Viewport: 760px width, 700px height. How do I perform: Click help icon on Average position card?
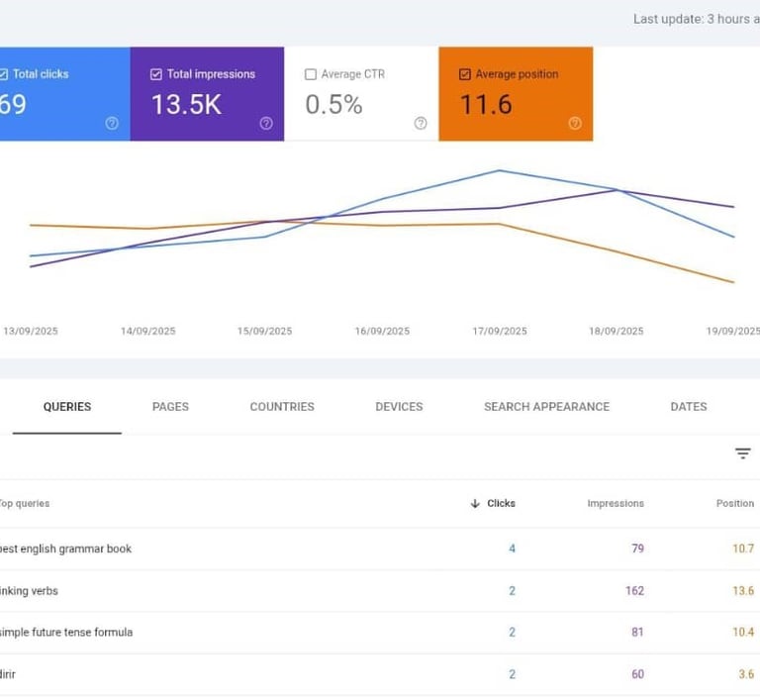pos(575,124)
